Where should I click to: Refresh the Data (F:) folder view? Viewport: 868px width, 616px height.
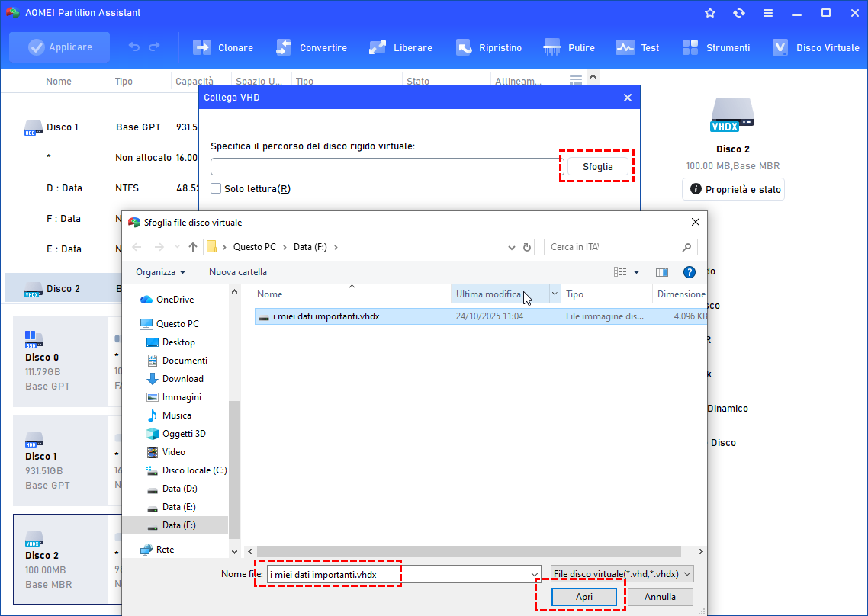tap(527, 247)
